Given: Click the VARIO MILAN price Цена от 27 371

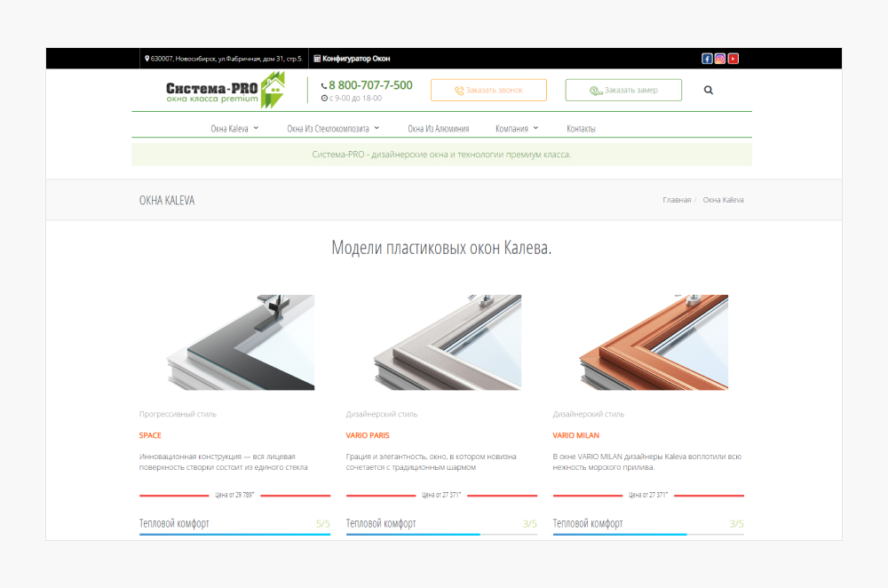Looking at the screenshot, I should click(x=648, y=495).
